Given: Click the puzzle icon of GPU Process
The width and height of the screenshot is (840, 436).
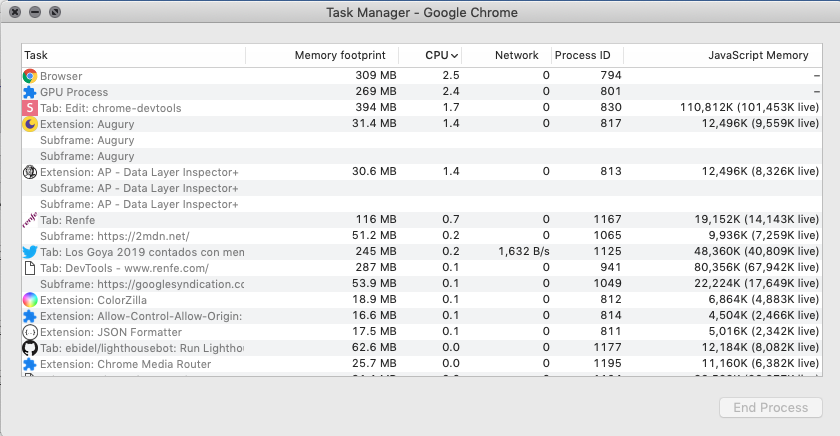Looking at the screenshot, I should pyautogui.click(x=30, y=92).
